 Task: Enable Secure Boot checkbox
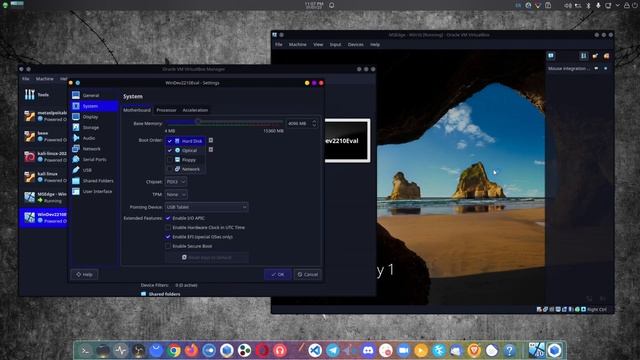(x=168, y=246)
